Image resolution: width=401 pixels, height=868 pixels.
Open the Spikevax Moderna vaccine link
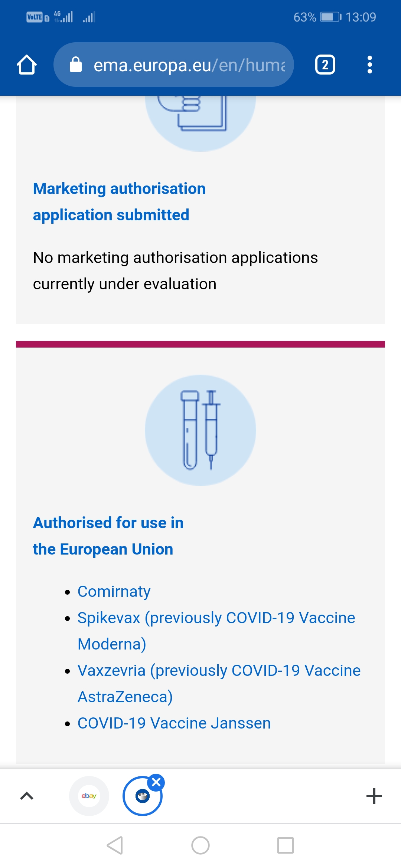216,631
